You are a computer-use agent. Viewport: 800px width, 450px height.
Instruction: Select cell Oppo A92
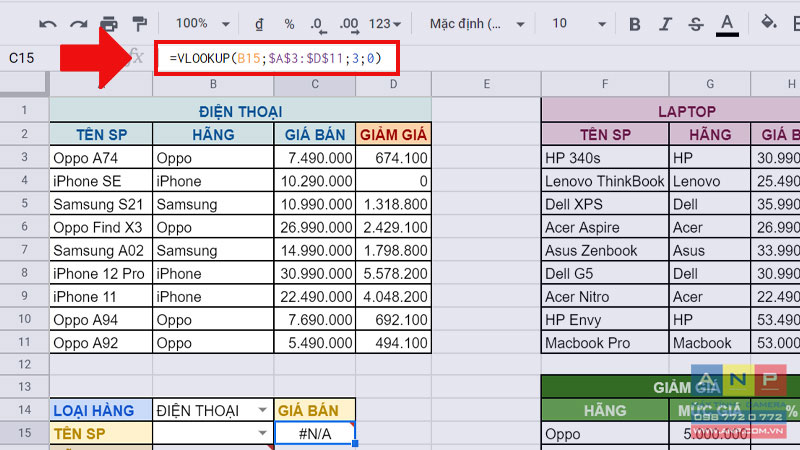tap(101, 342)
